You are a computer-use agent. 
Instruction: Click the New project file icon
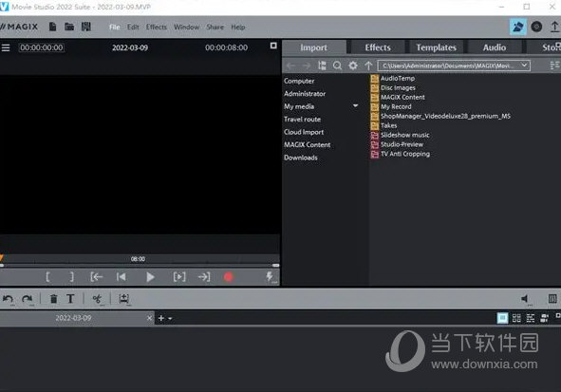pyautogui.click(x=52, y=27)
